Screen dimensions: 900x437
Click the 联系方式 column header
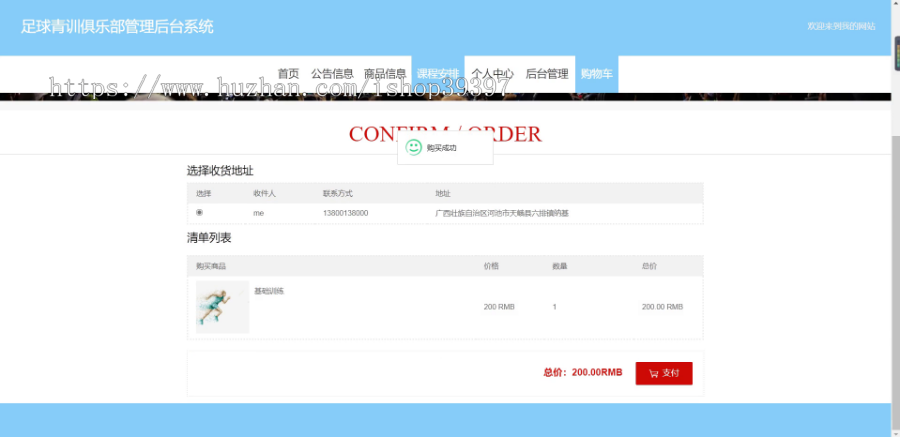coord(338,194)
